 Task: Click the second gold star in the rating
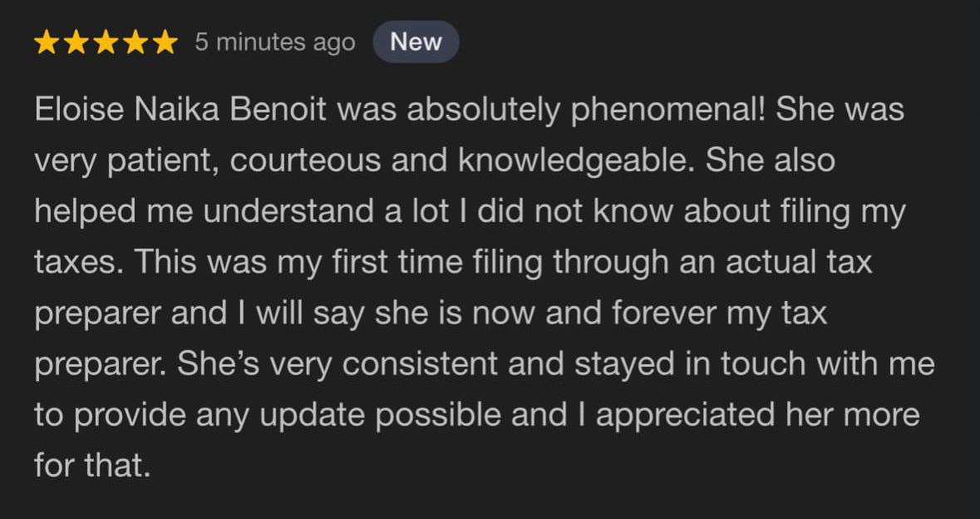[77, 42]
